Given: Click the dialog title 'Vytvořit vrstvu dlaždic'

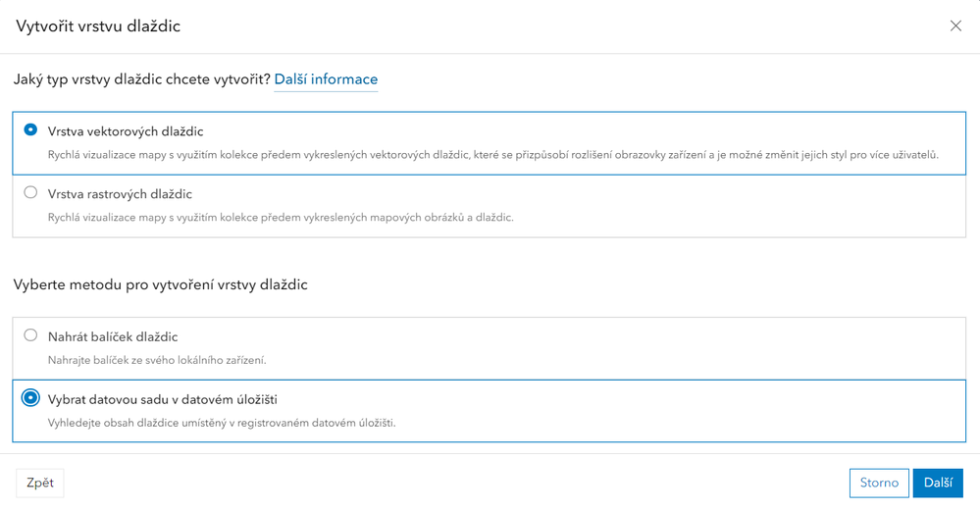Looking at the screenshot, I should 98,26.
